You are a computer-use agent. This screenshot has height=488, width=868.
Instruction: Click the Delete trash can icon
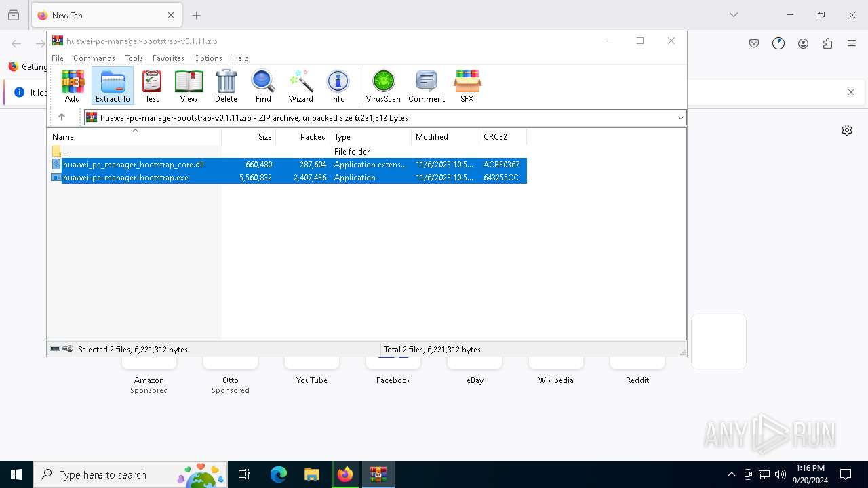226,86
